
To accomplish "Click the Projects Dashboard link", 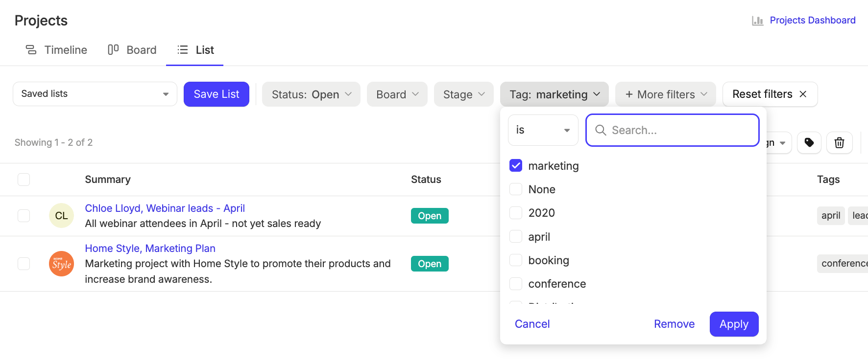I will tap(813, 20).
